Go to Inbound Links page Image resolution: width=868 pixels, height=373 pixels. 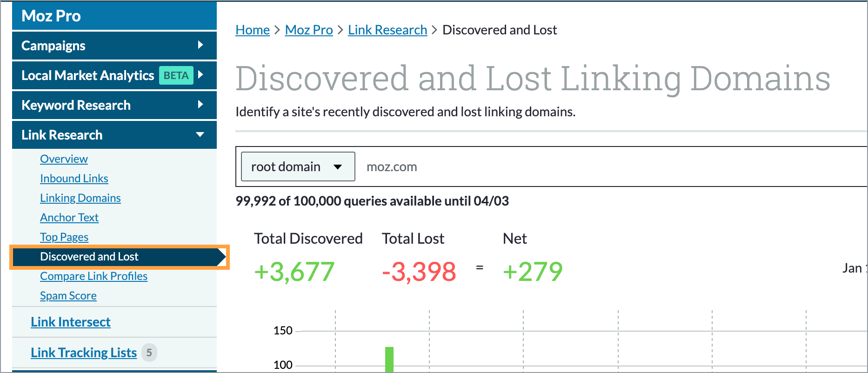[74, 179]
